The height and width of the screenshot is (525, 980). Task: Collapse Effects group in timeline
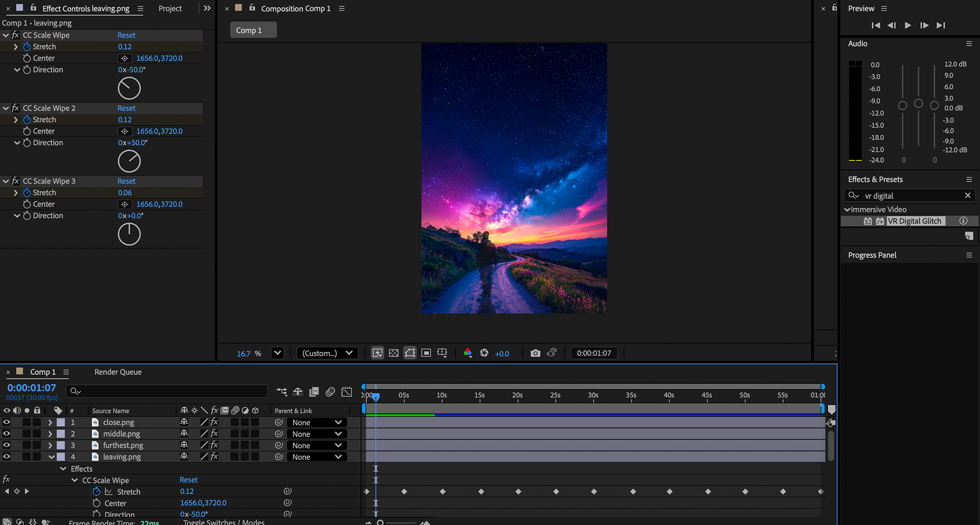[63, 469]
